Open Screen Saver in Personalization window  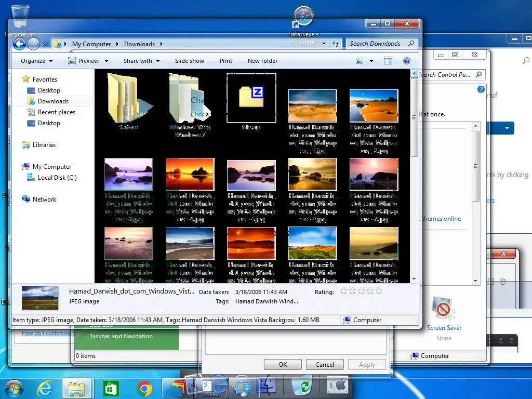[444, 318]
